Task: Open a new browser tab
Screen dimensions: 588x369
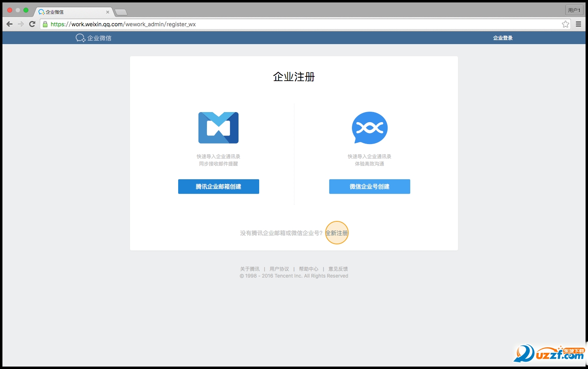Action: (121, 12)
